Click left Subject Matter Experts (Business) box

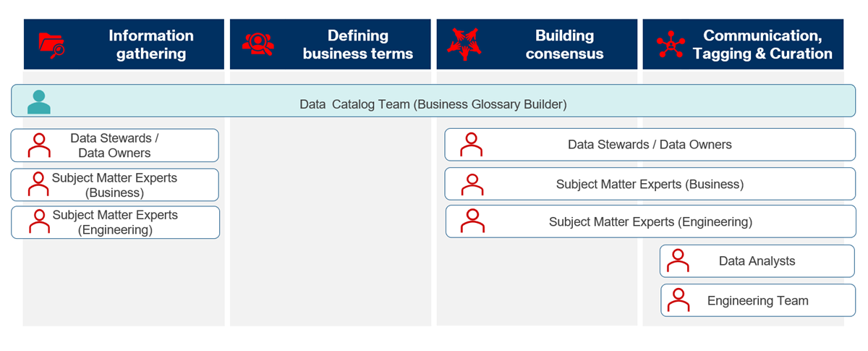[114, 185]
